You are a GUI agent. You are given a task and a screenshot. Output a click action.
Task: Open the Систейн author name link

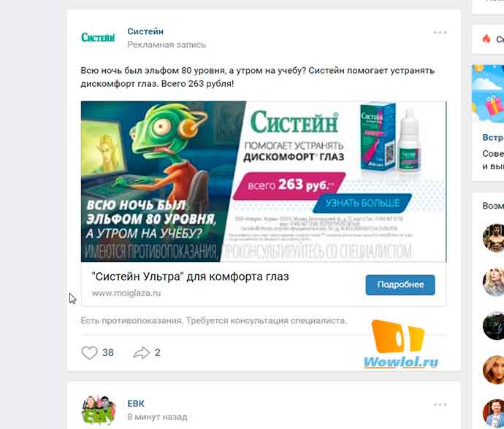[x=145, y=31]
